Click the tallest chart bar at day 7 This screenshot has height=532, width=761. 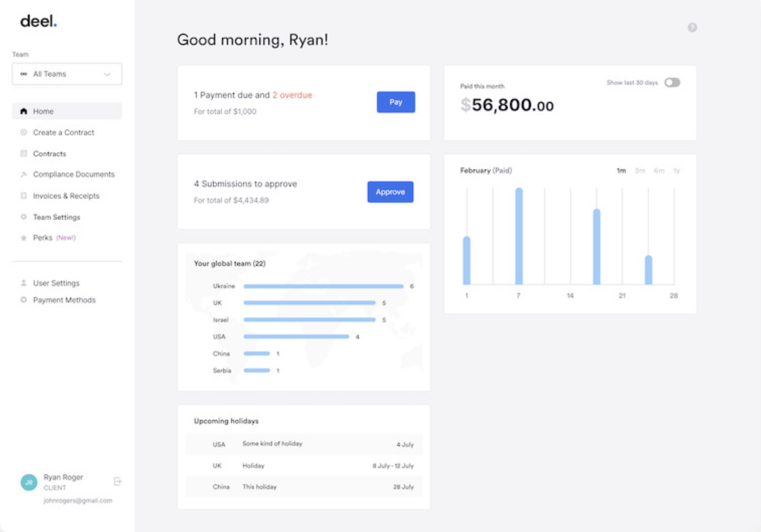519,236
